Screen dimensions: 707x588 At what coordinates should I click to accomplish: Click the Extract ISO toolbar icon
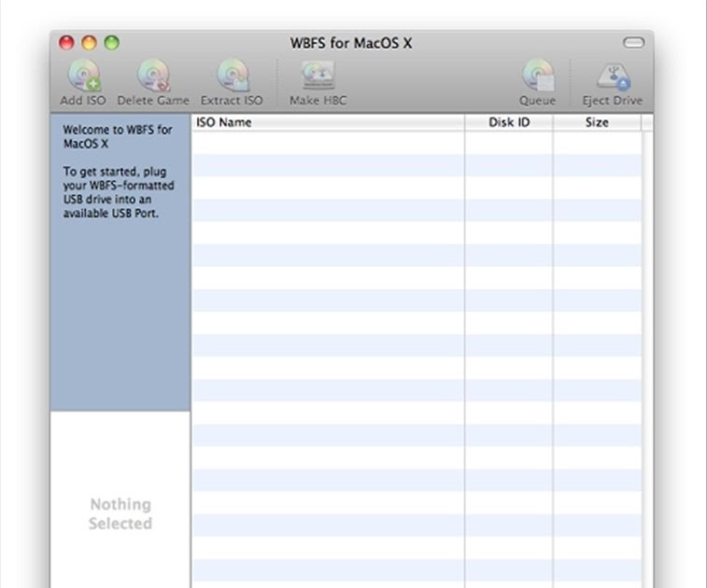[233, 76]
